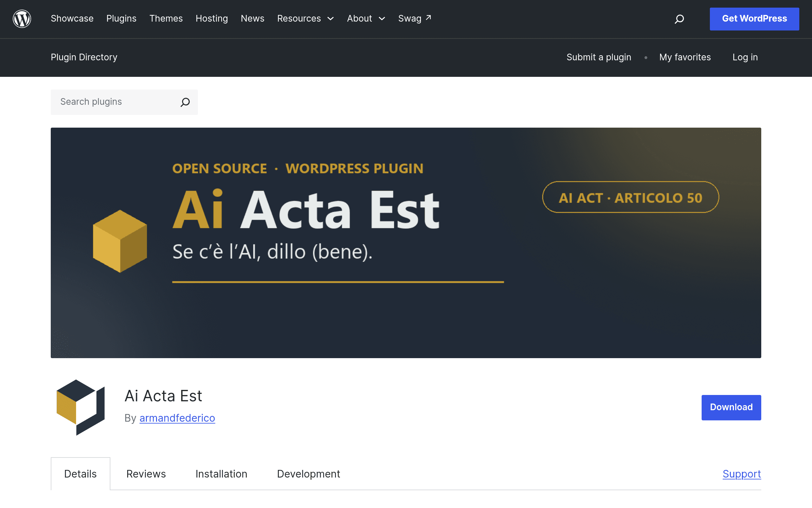Open News in top navigation

click(253, 18)
